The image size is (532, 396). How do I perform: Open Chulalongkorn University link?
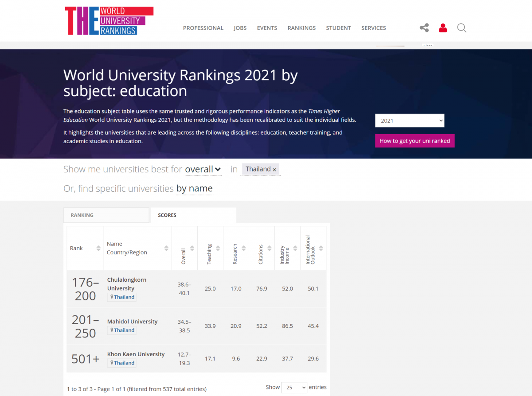pyautogui.click(x=127, y=284)
